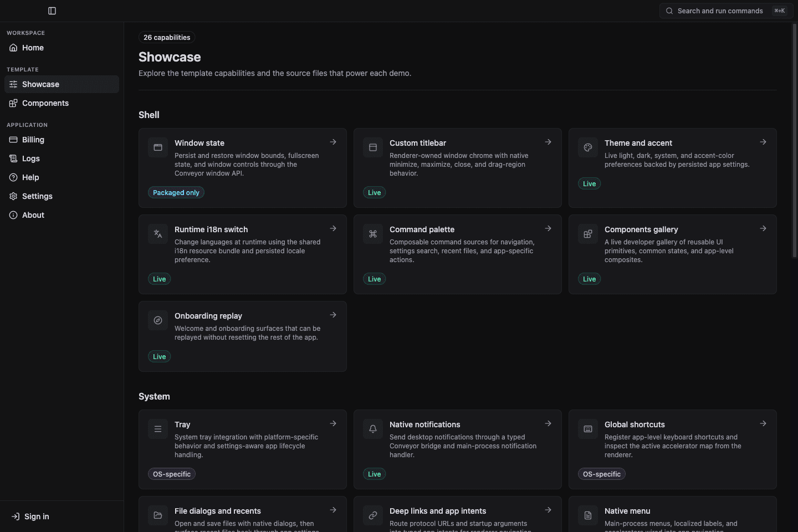Open Help in the sidebar
798x532 pixels.
62,177
